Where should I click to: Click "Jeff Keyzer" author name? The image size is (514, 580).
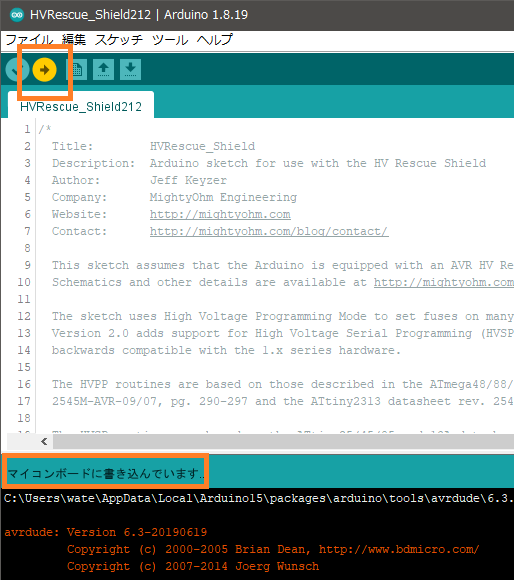tap(188, 180)
